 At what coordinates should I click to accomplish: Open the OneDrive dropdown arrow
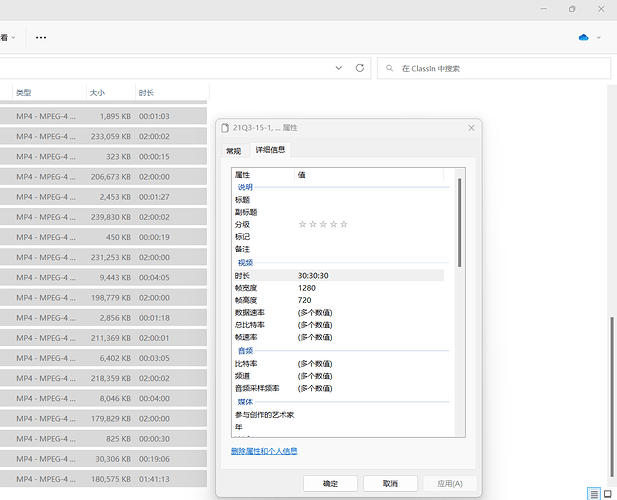(x=599, y=37)
